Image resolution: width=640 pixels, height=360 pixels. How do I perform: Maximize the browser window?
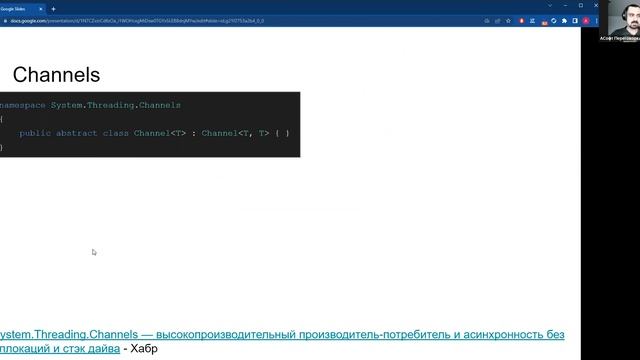click(580, 6)
